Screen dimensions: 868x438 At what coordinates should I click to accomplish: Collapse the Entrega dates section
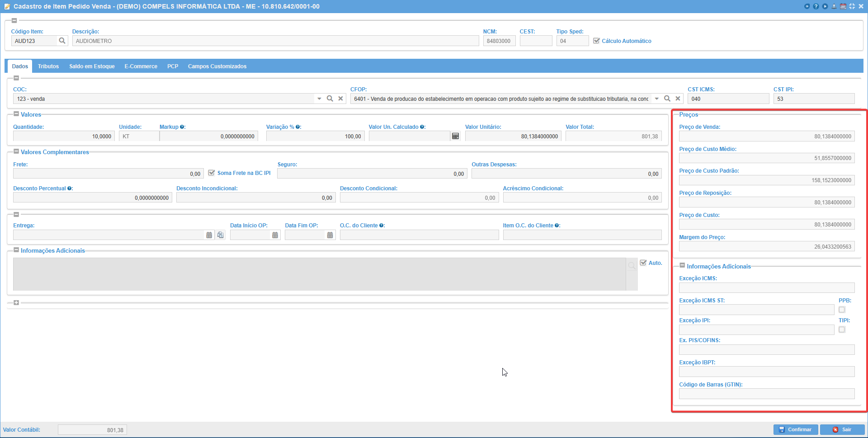pyautogui.click(x=16, y=214)
